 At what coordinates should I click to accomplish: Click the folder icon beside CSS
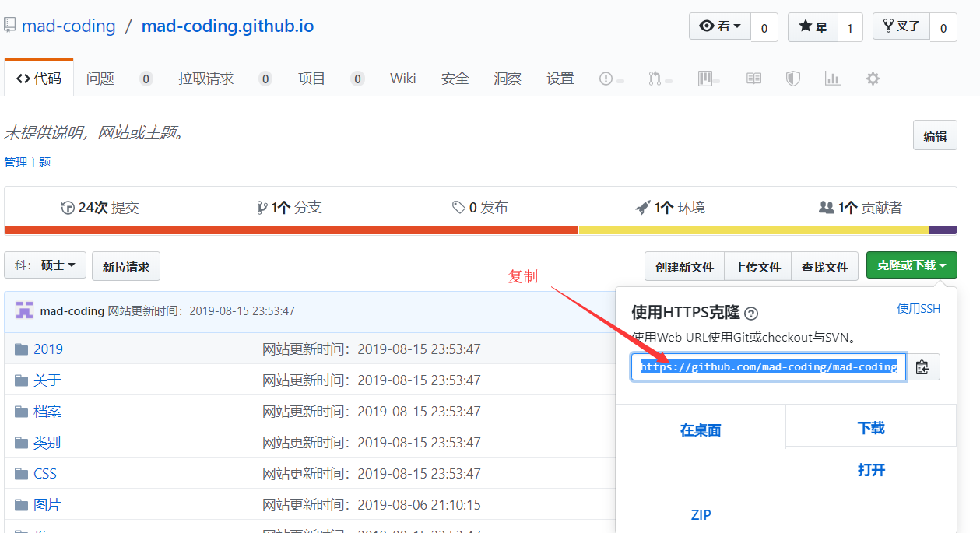tap(21, 474)
